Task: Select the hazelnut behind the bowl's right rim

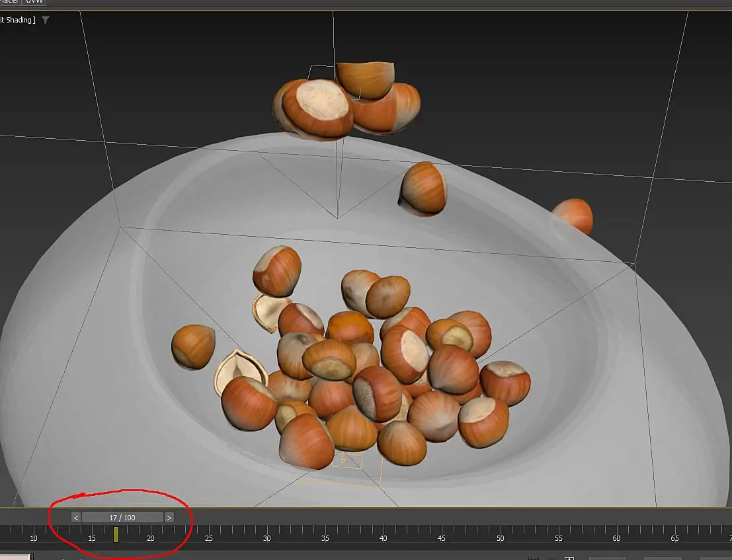Action: pyautogui.click(x=574, y=215)
